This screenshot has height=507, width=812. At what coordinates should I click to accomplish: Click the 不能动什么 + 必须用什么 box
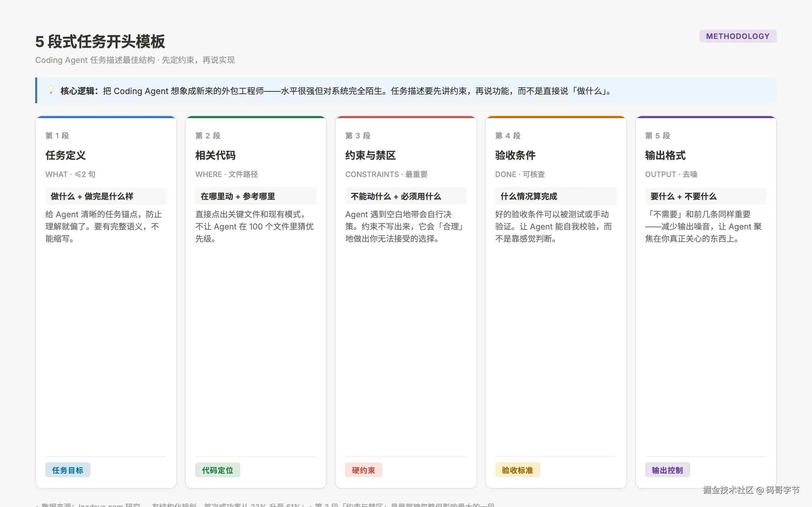tap(406, 196)
